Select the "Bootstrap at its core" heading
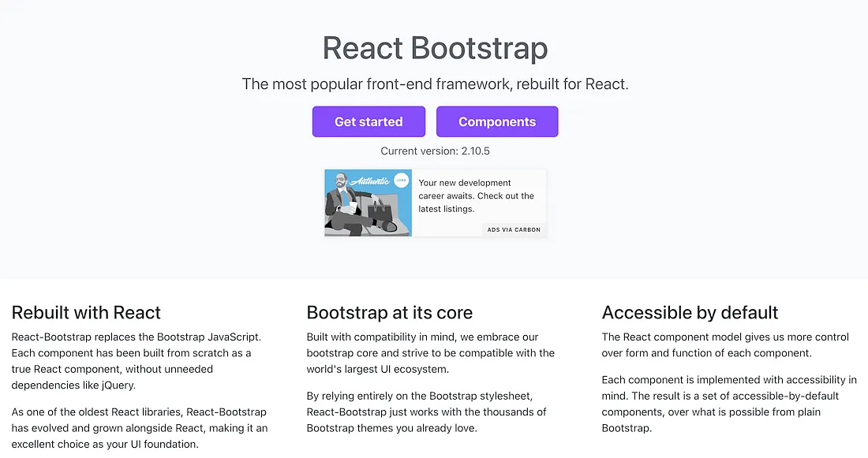 tap(389, 312)
